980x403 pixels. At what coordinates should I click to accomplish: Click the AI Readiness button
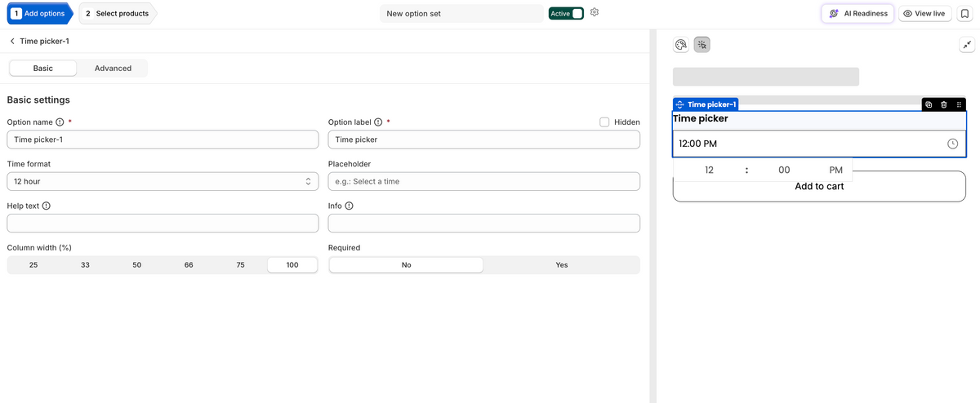pyautogui.click(x=857, y=13)
